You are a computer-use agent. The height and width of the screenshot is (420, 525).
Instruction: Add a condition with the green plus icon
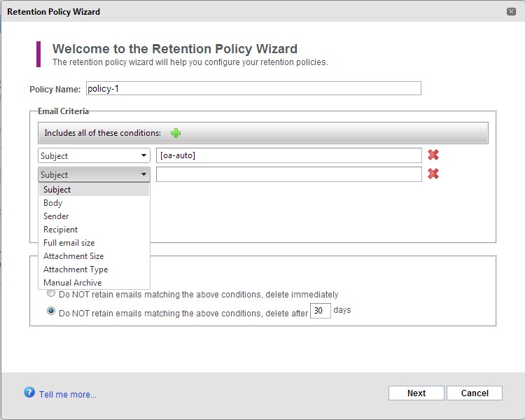[176, 133]
